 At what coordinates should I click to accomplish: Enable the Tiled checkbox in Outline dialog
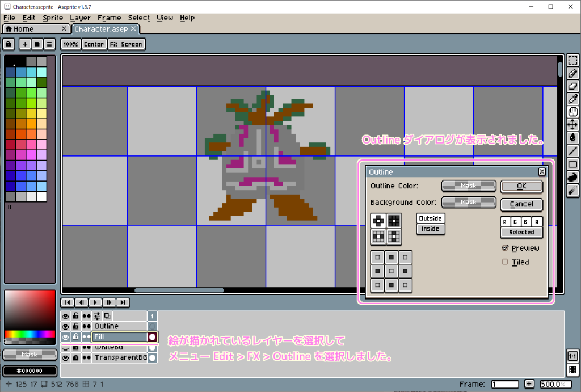pos(504,262)
